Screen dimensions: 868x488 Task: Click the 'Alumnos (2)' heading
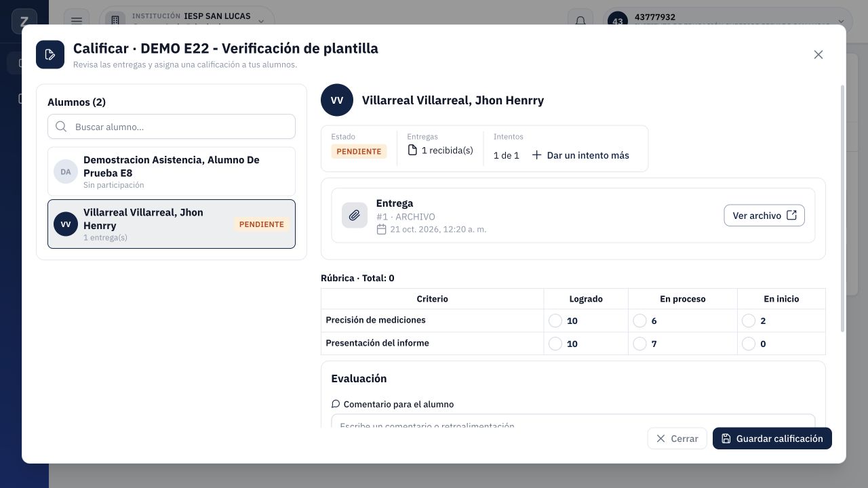(77, 102)
